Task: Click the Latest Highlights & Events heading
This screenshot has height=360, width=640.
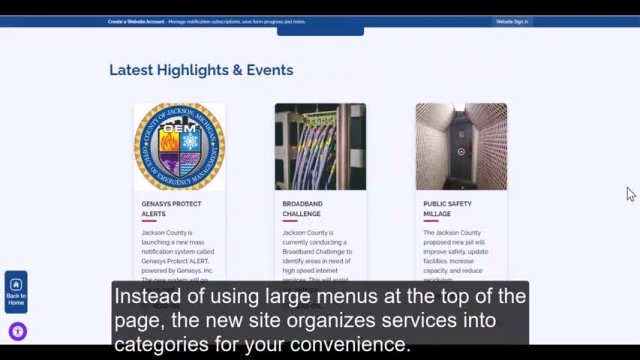Action: 201,70
